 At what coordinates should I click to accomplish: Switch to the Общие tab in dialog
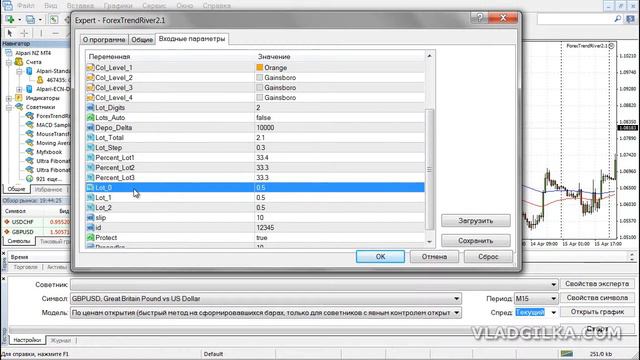tap(142, 40)
